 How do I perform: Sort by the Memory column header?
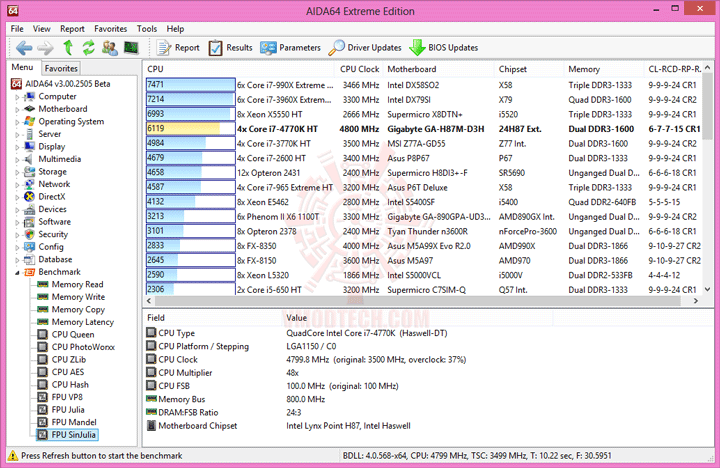coord(604,69)
